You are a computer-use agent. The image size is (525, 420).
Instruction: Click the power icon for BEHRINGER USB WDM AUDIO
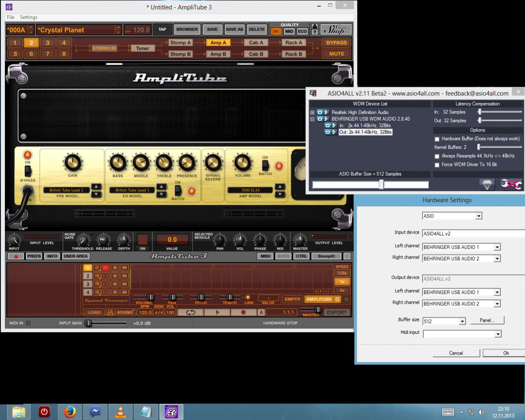[320, 119]
